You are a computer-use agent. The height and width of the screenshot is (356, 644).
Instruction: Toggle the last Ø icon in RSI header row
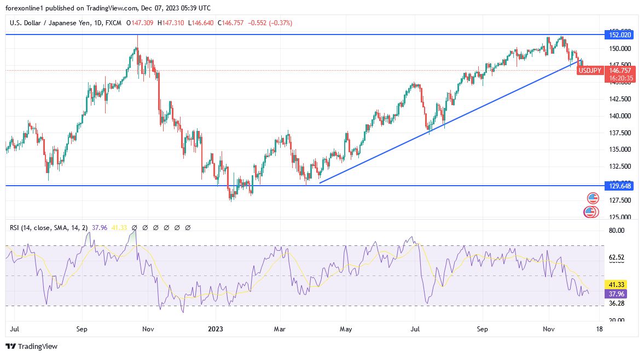pyautogui.click(x=188, y=227)
